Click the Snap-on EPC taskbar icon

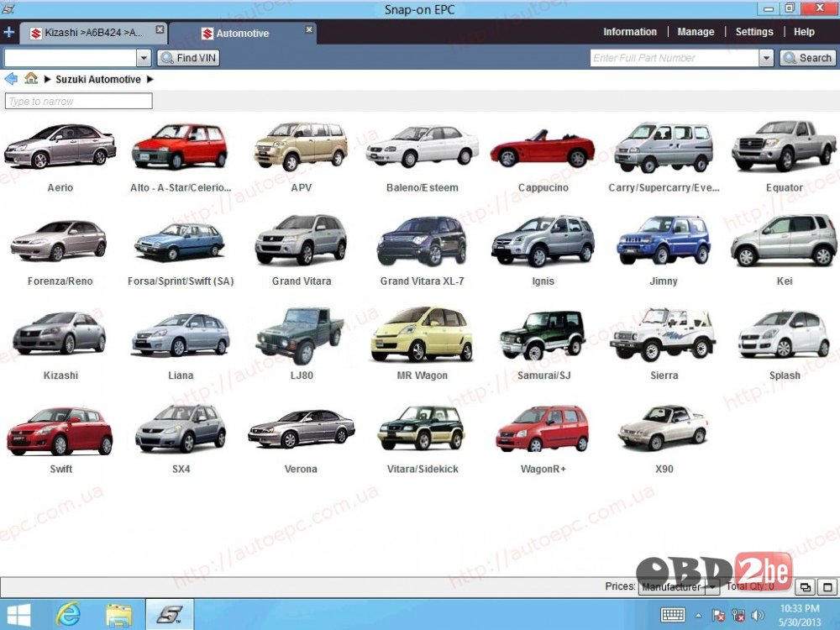pyautogui.click(x=170, y=615)
